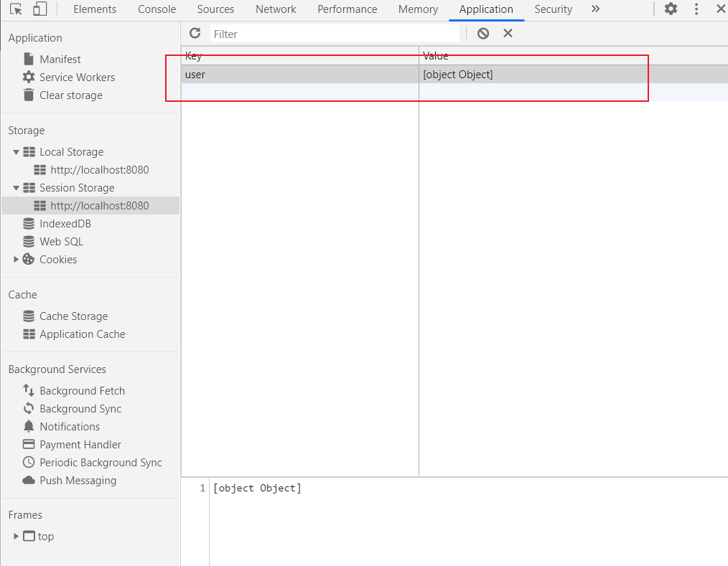This screenshot has height=566, width=728.
Task: Activate the clear all storage items icon
Action: 482,33
